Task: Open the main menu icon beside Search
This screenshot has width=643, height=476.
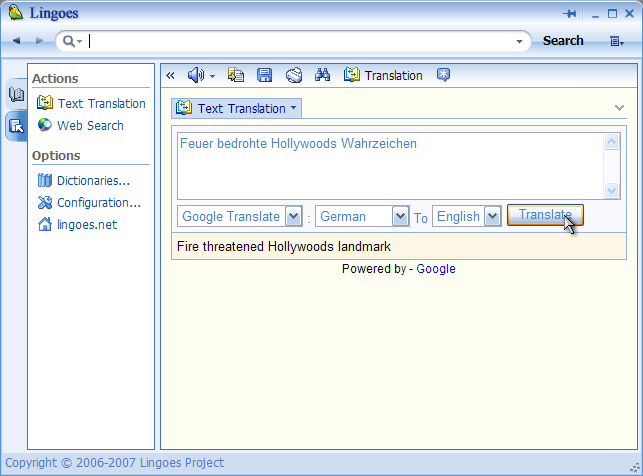Action: coord(616,41)
